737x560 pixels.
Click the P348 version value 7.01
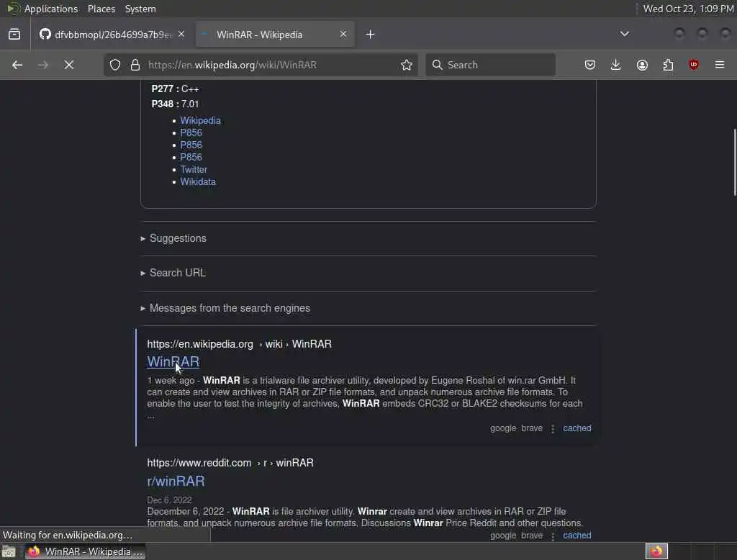[190, 104]
